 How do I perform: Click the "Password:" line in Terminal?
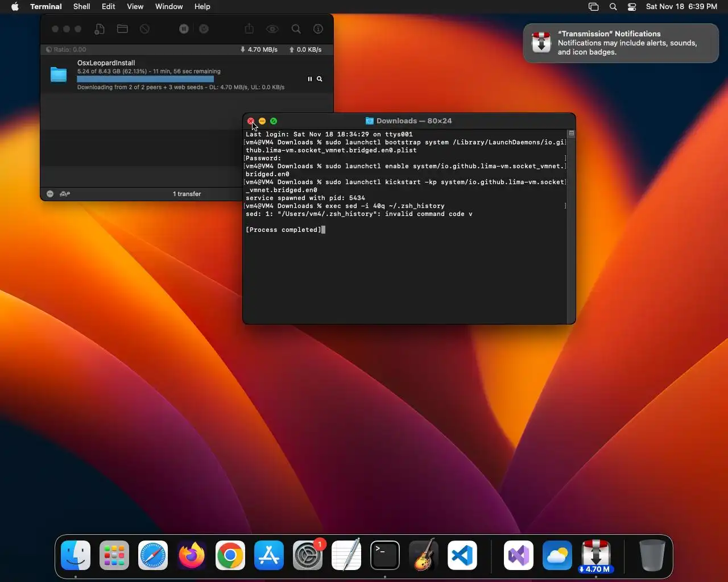pos(263,158)
